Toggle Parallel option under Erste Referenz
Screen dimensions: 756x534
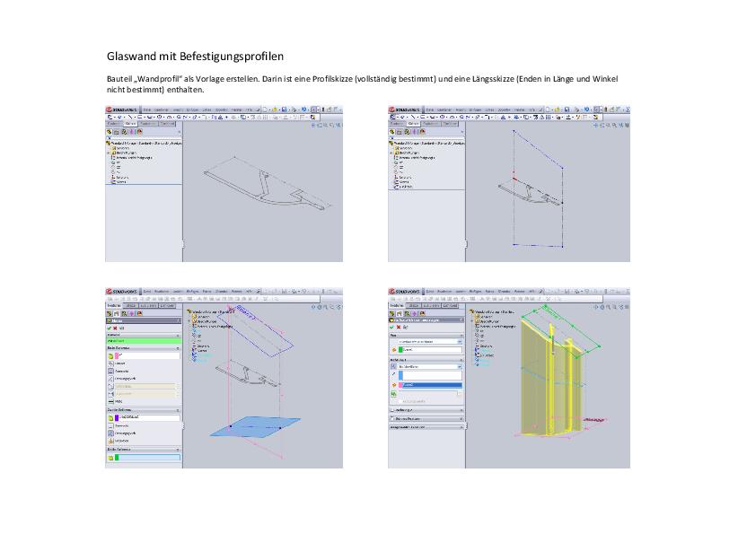pyautogui.click(x=111, y=363)
